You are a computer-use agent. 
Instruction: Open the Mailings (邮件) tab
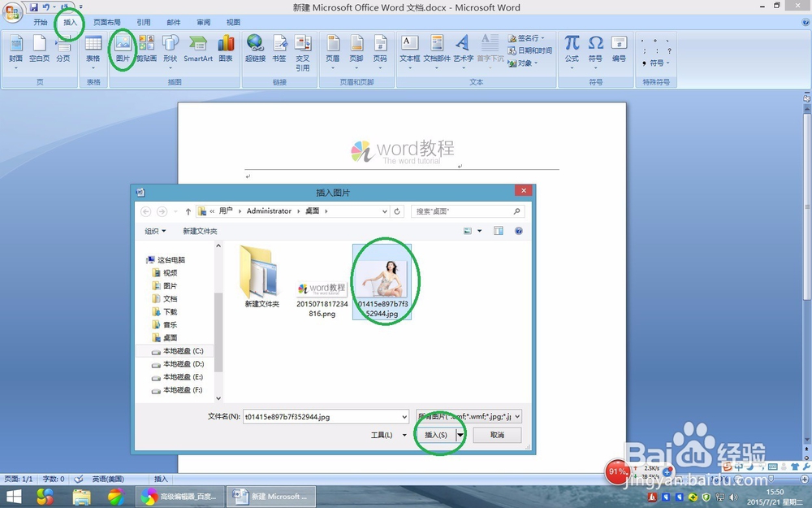[174, 22]
